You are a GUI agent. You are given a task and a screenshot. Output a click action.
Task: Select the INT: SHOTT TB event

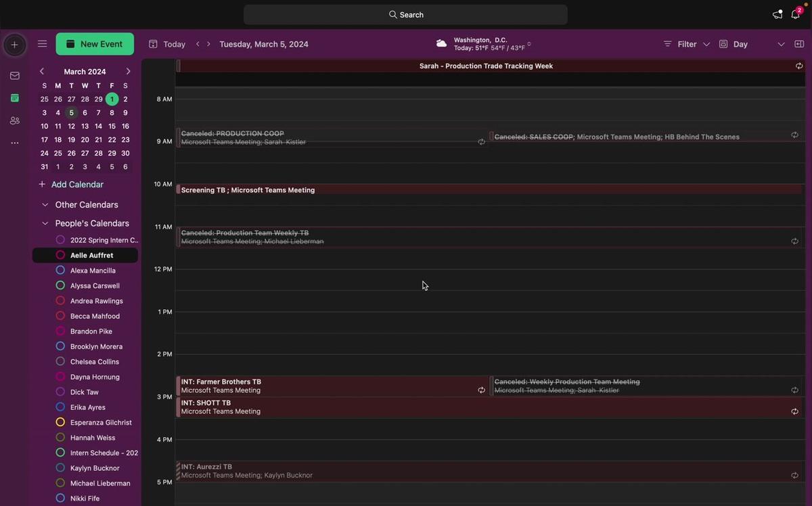[490, 407]
